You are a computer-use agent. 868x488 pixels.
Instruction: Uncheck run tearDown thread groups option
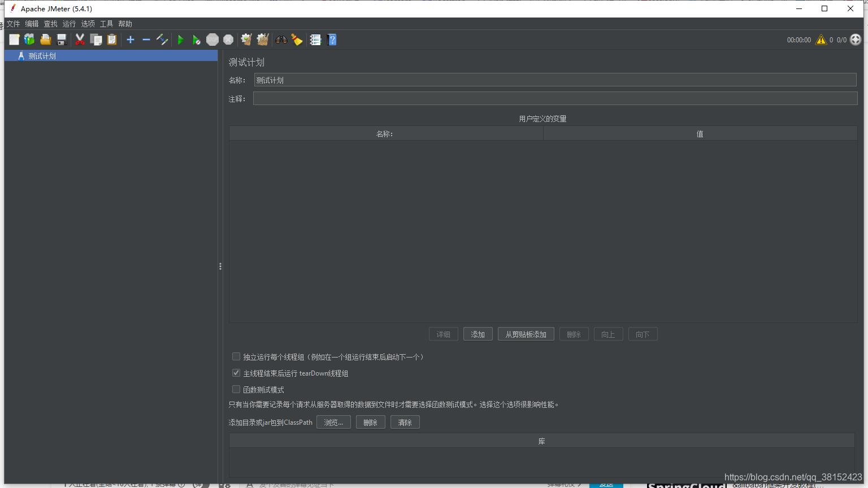[x=236, y=373]
